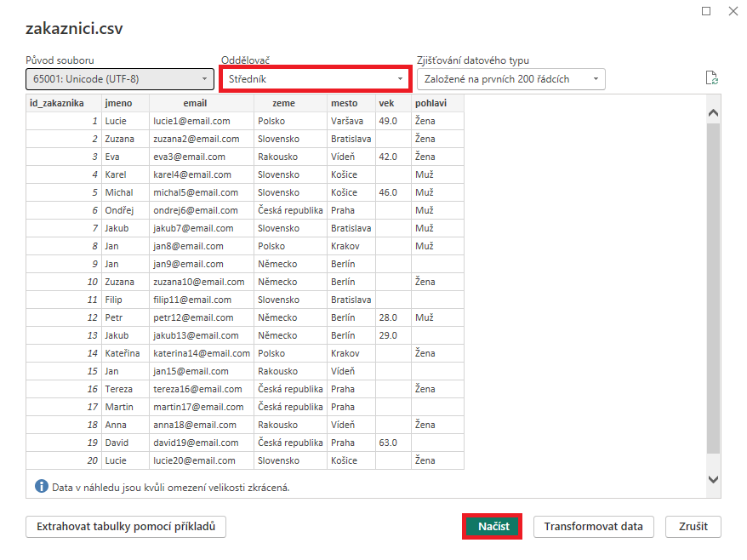Click Extrahovat tabulky pomocí příkladů
747x560 pixels.
coord(125,527)
